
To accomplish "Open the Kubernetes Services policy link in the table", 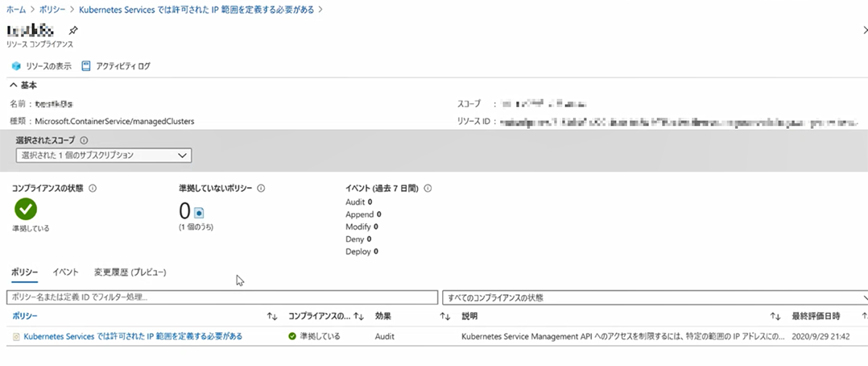I will tap(133, 337).
